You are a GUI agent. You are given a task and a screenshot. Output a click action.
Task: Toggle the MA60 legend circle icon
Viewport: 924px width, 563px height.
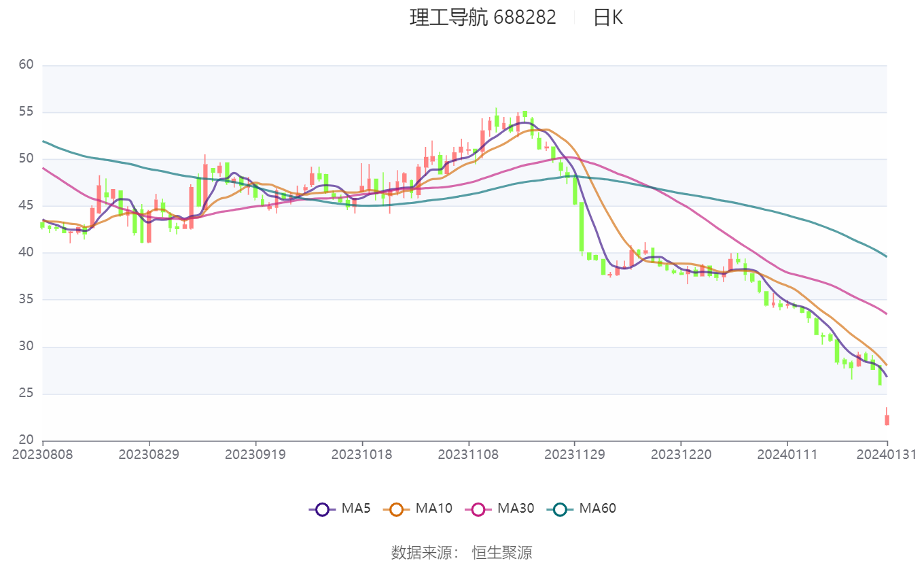(560, 509)
